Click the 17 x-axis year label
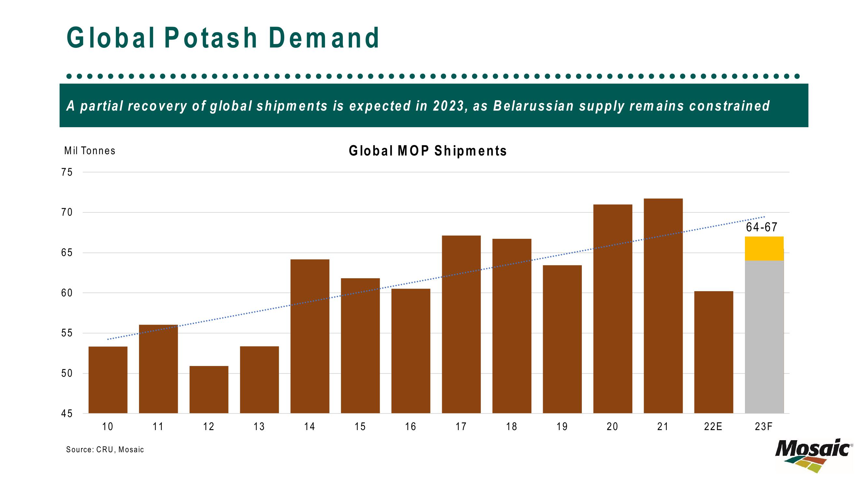 pos(461,427)
